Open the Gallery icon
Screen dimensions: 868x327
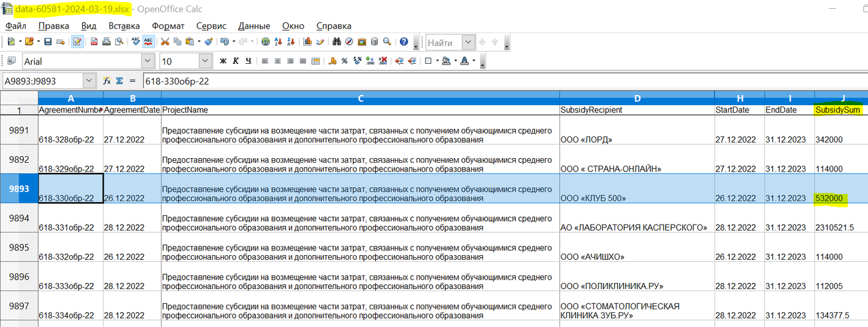coord(362,41)
